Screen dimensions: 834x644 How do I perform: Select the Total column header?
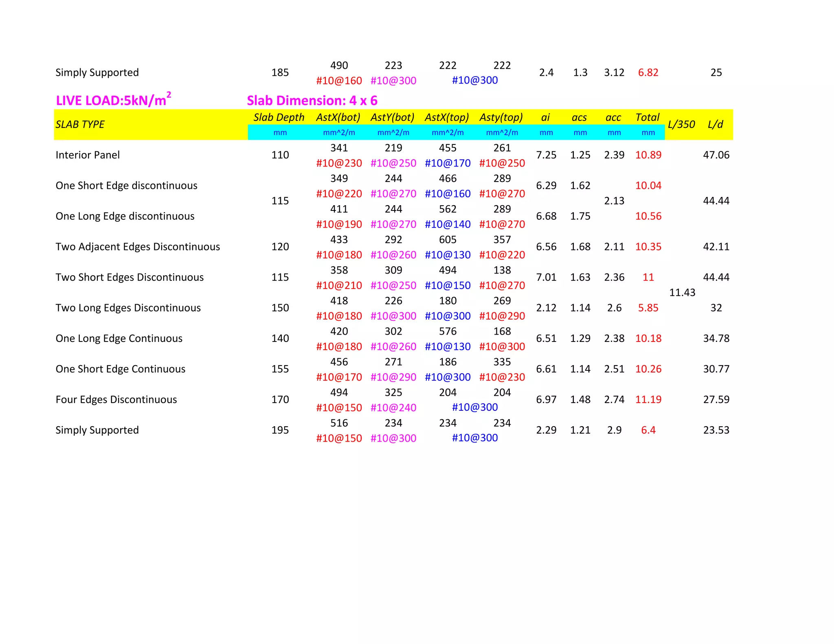click(x=647, y=118)
